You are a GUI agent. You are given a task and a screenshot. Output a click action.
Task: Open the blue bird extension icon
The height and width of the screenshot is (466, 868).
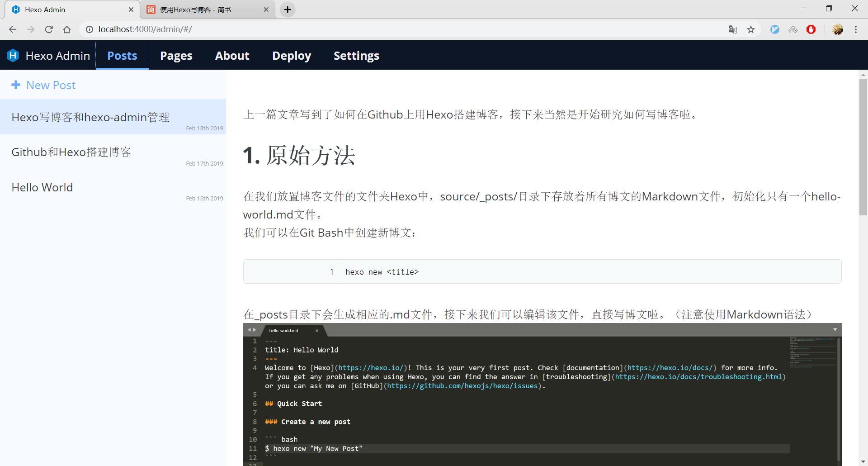coord(775,29)
